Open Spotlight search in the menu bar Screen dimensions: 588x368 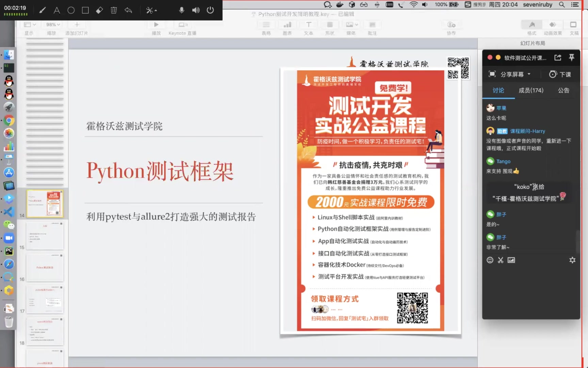tap(562, 4)
